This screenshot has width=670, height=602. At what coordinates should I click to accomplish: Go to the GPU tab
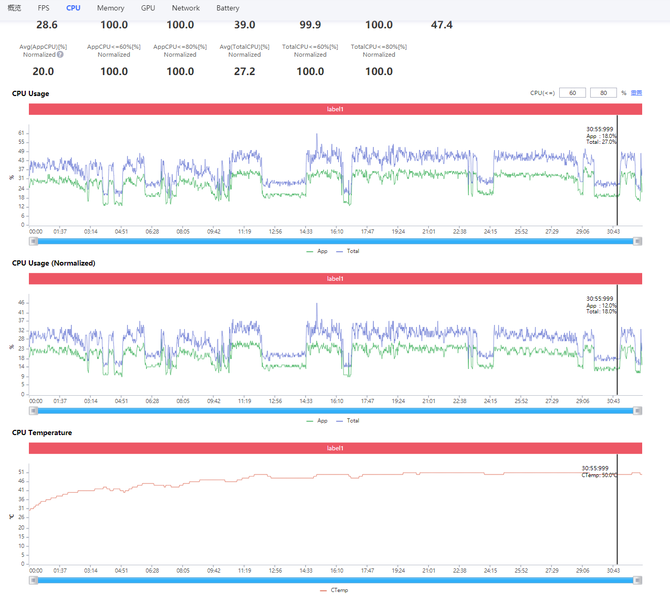pos(148,8)
